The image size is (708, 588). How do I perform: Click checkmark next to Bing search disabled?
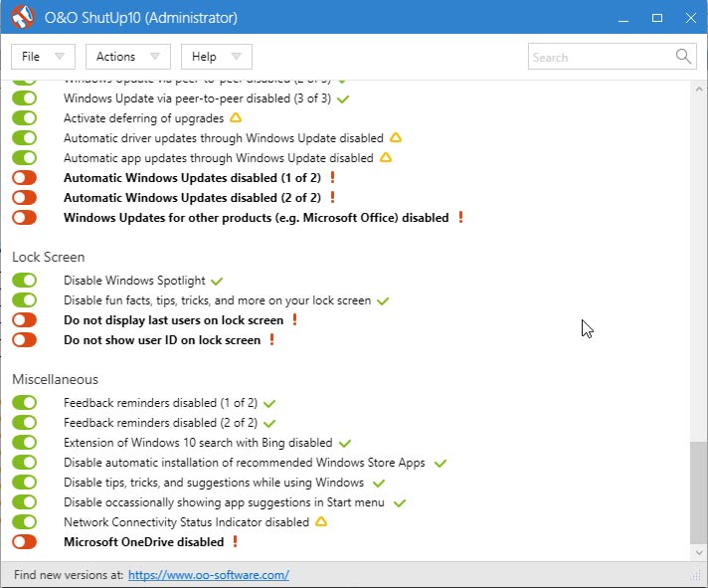(x=345, y=444)
